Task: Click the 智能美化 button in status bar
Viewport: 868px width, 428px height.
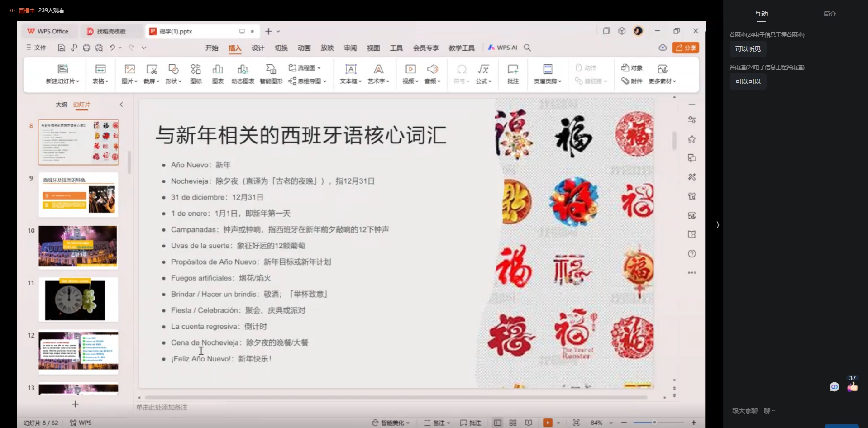Action: (391, 423)
